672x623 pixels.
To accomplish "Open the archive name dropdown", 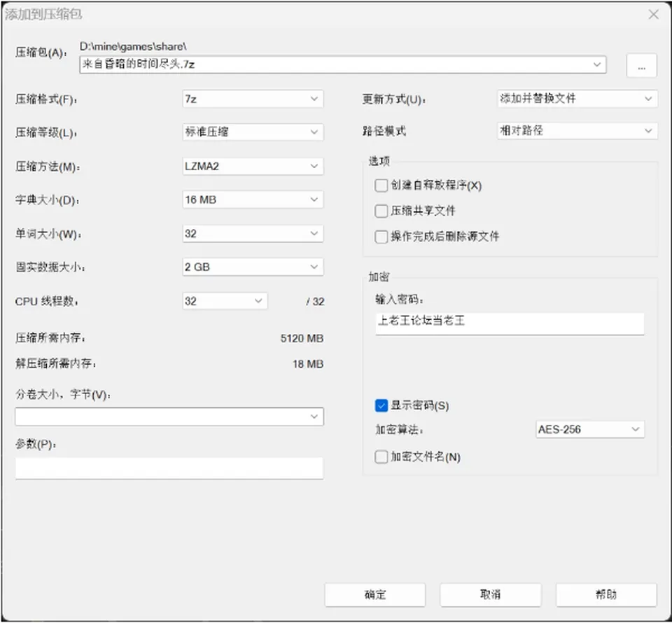I will (597, 64).
